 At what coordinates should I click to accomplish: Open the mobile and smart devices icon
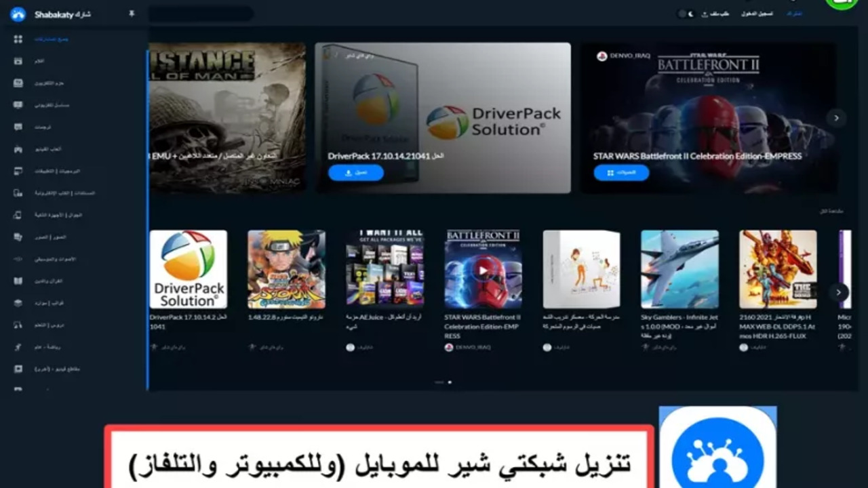[x=18, y=215]
